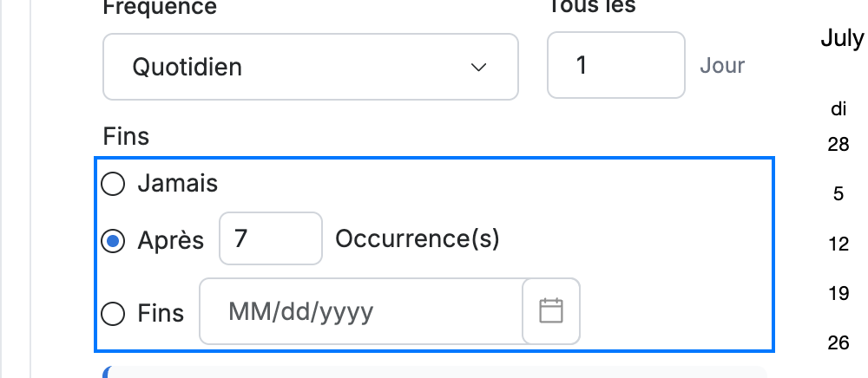This screenshot has height=378, width=868.
Task: Pick day 28 in the calendar
Action: click(x=838, y=145)
